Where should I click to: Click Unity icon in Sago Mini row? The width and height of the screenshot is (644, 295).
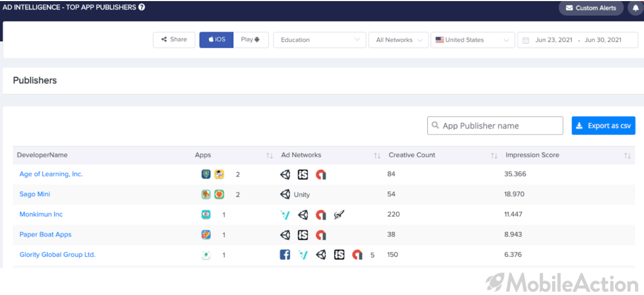(285, 194)
